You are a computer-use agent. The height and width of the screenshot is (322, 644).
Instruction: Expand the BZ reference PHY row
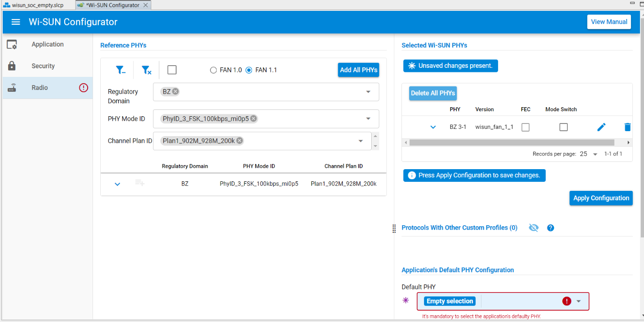pyautogui.click(x=117, y=184)
